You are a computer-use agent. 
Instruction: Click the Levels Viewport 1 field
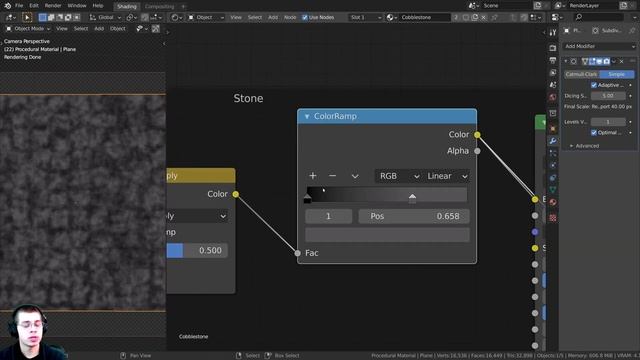(608, 122)
